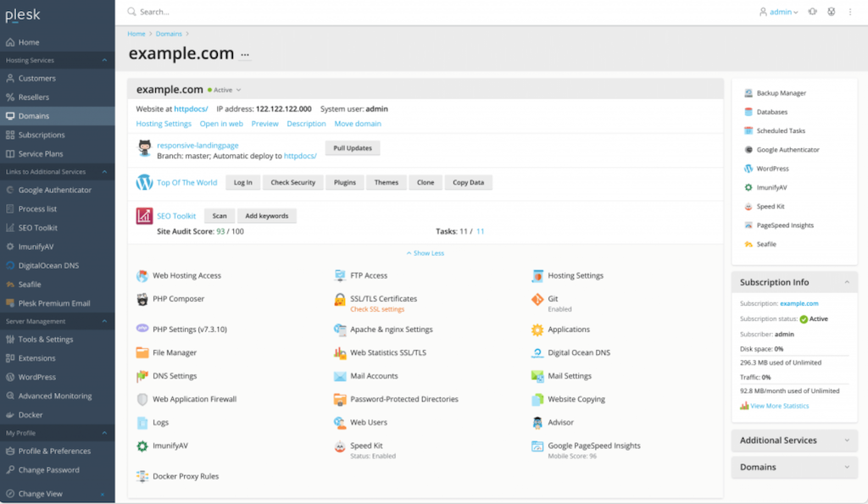
Task: Click the notifications icon in top bar
Action: 813,12
